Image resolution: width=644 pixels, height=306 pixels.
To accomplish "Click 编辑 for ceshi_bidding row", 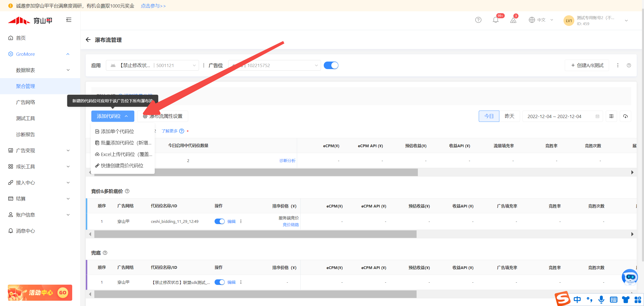I will click(x=231, y=221).
